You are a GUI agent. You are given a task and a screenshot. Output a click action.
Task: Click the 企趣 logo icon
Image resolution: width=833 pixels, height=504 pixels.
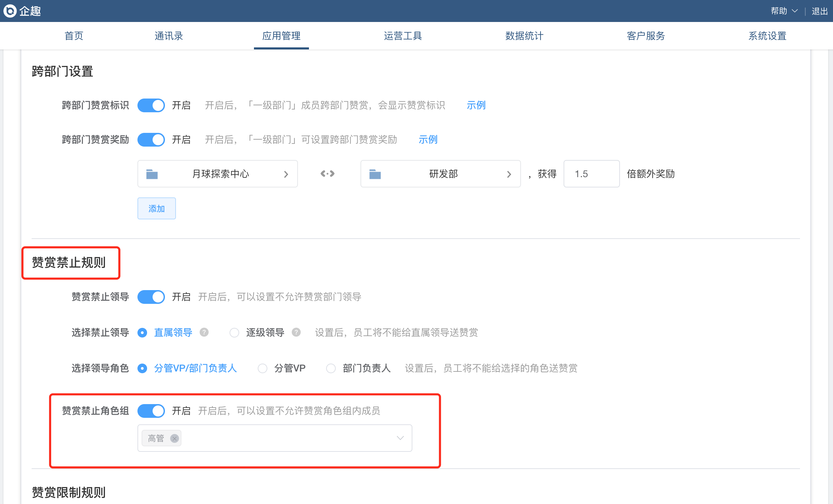(10, 11)
